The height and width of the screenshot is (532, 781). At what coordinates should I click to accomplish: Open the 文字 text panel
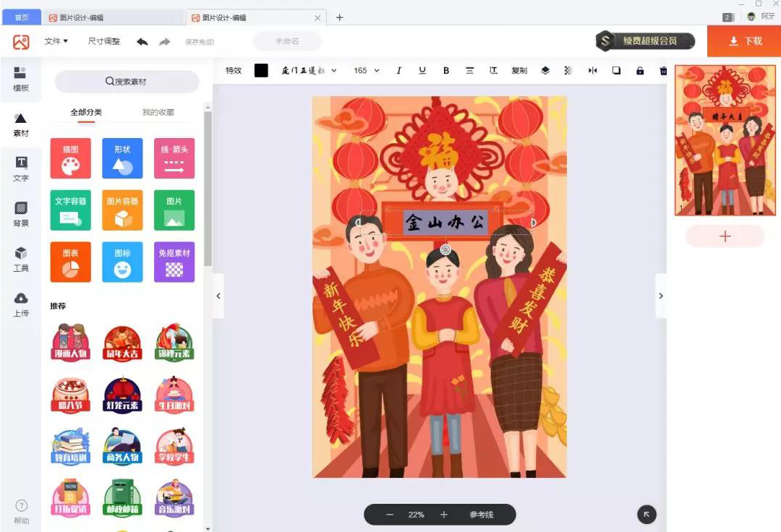tap(20, 169)
